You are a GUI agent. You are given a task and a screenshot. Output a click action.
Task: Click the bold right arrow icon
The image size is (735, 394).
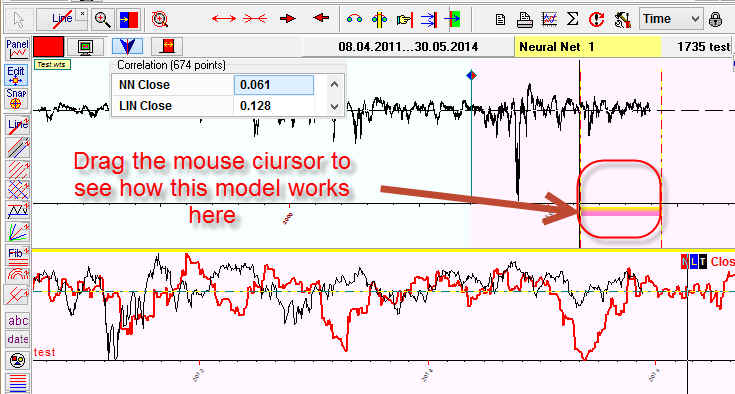point(287,19)
